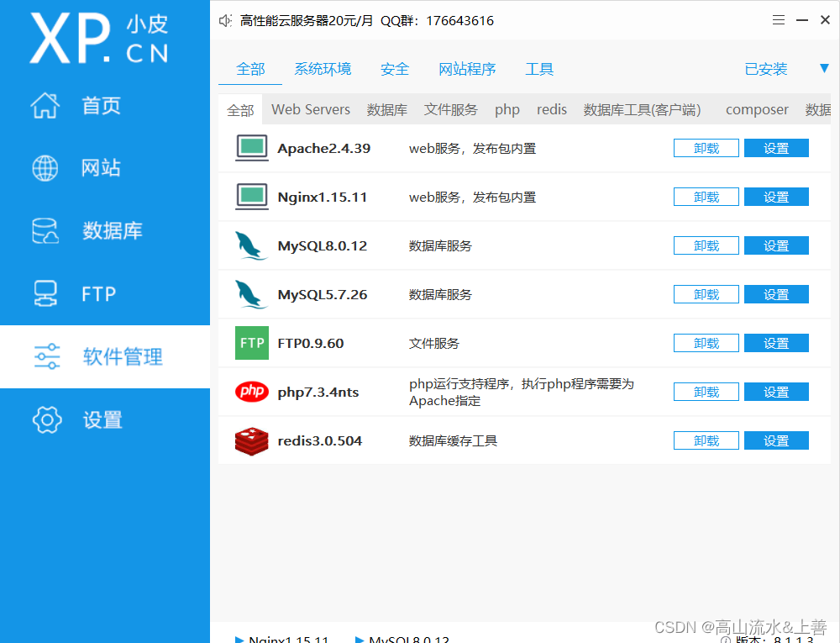
Task: Expand the 已安装 filter dropdown arrow
Action: coord(824,70)
